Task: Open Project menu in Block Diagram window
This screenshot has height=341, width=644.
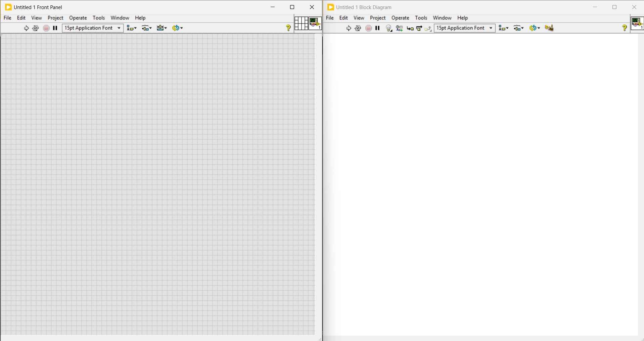Action: point(378,18)
